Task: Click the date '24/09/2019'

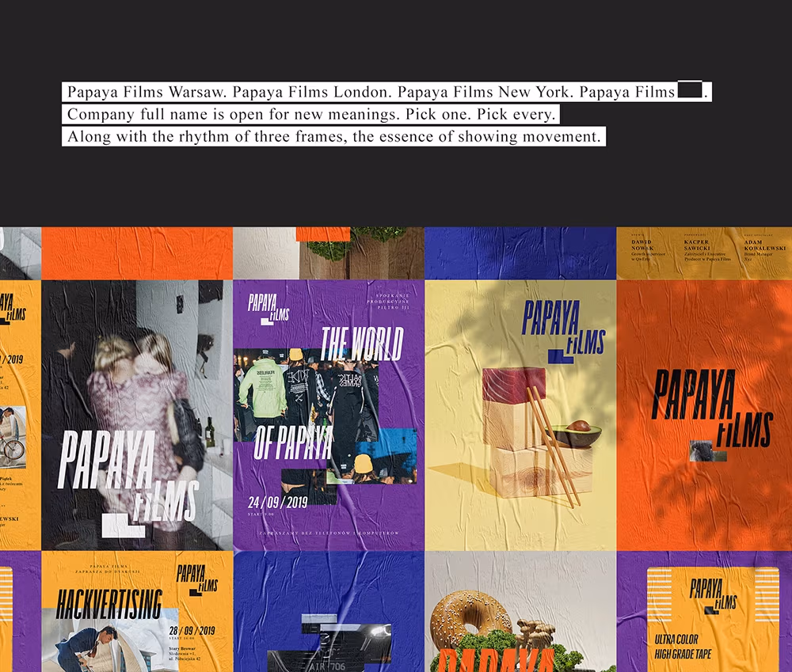Action: [x=278, y=503]
